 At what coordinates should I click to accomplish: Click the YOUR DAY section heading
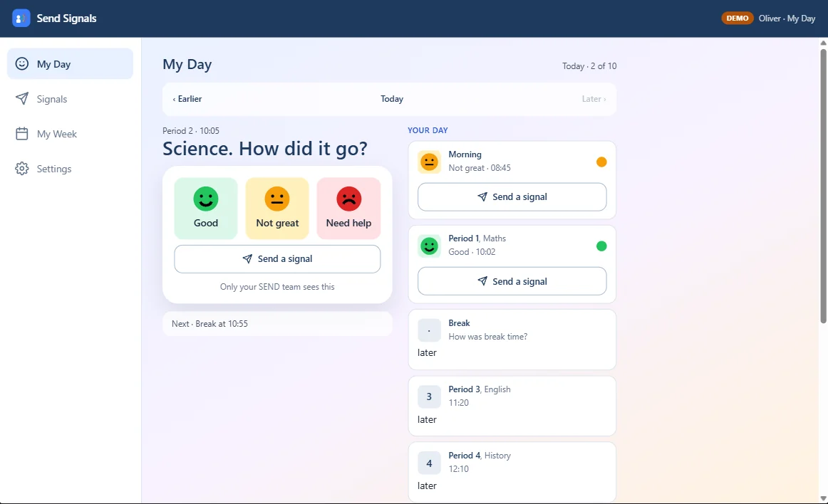pos(428,130)
